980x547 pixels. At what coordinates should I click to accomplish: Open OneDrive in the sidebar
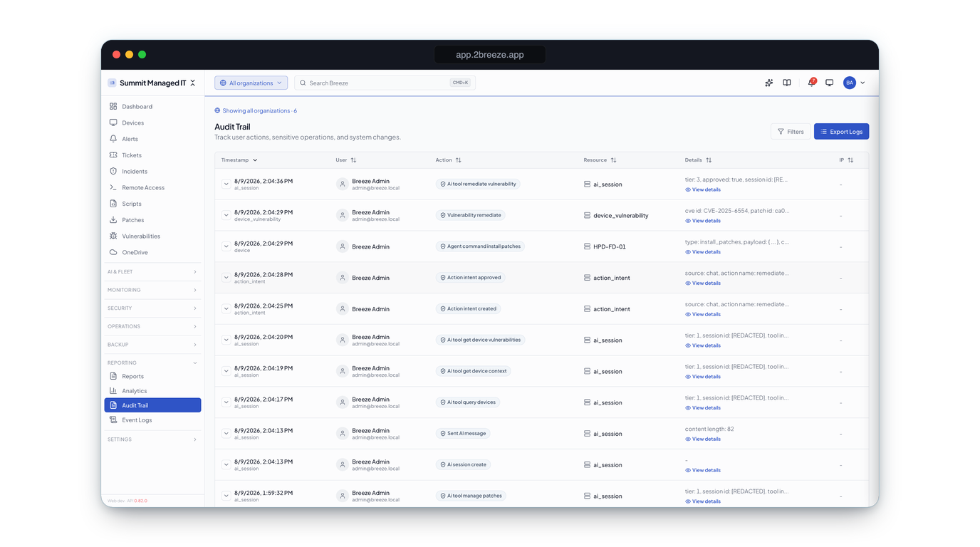(x=152, y=252)
